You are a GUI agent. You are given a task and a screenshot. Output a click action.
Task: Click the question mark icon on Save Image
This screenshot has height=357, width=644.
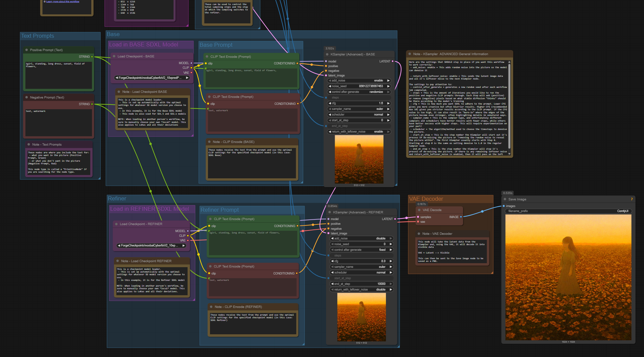click(632, 199)
